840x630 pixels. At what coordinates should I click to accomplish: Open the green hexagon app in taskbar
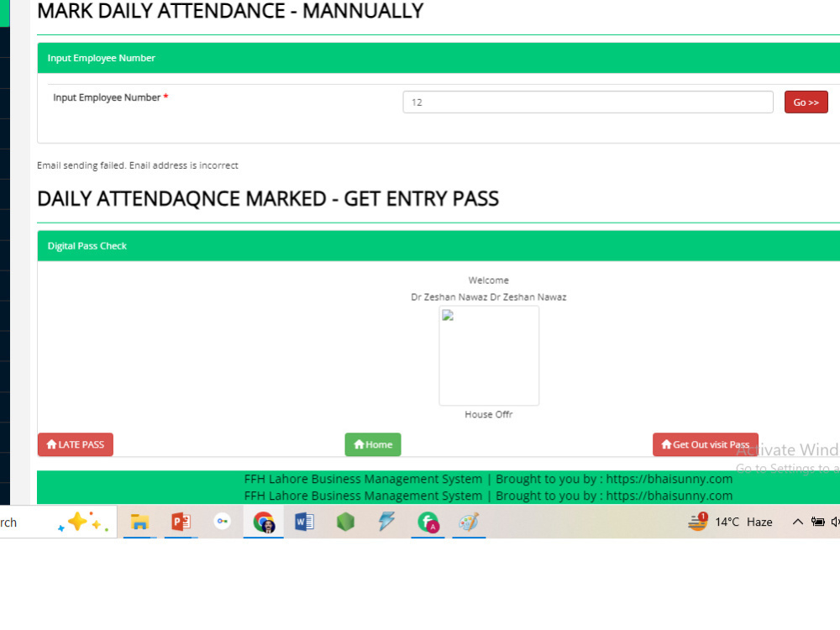(x=345, y=522)
